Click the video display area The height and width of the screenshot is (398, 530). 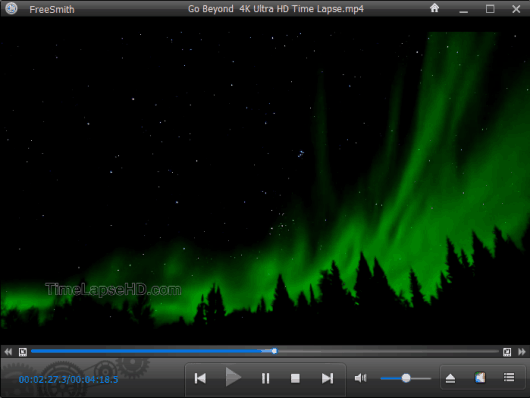[x=265, y=181]
